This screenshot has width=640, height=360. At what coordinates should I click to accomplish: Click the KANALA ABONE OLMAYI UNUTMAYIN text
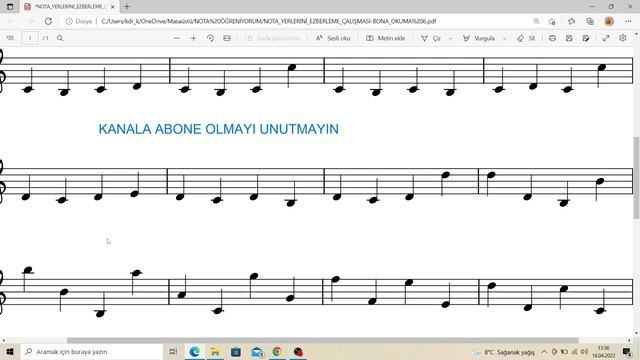(x=219, y=129)
